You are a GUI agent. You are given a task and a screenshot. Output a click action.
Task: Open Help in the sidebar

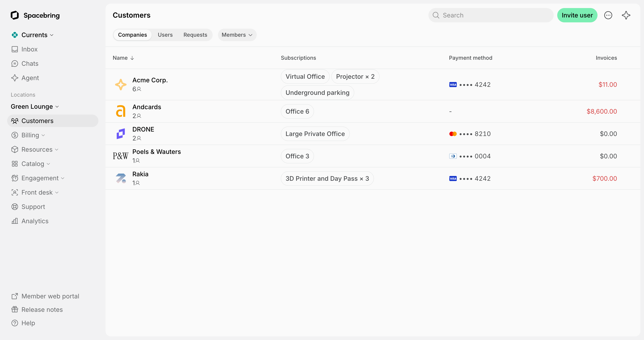pyautogui.click(x=23, y=323)
